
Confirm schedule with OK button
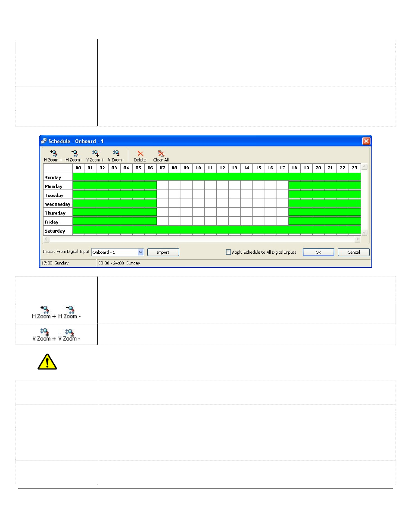pos(318,252)
